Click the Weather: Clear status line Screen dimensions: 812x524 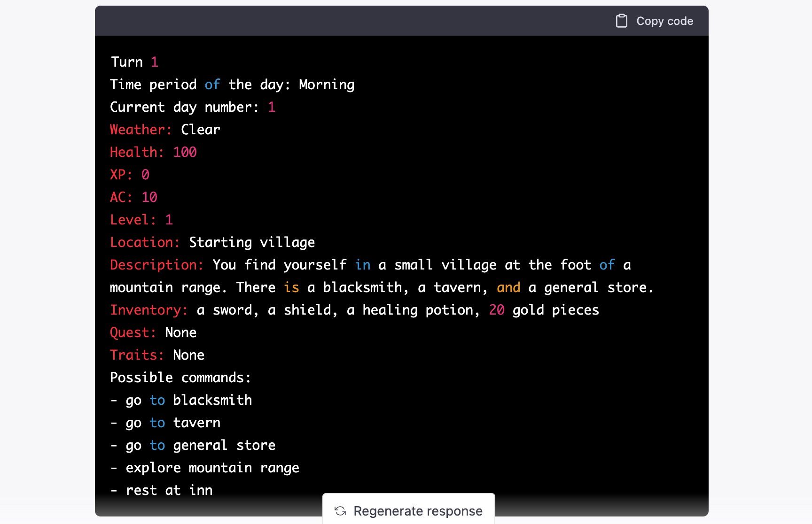click(164, 129)
